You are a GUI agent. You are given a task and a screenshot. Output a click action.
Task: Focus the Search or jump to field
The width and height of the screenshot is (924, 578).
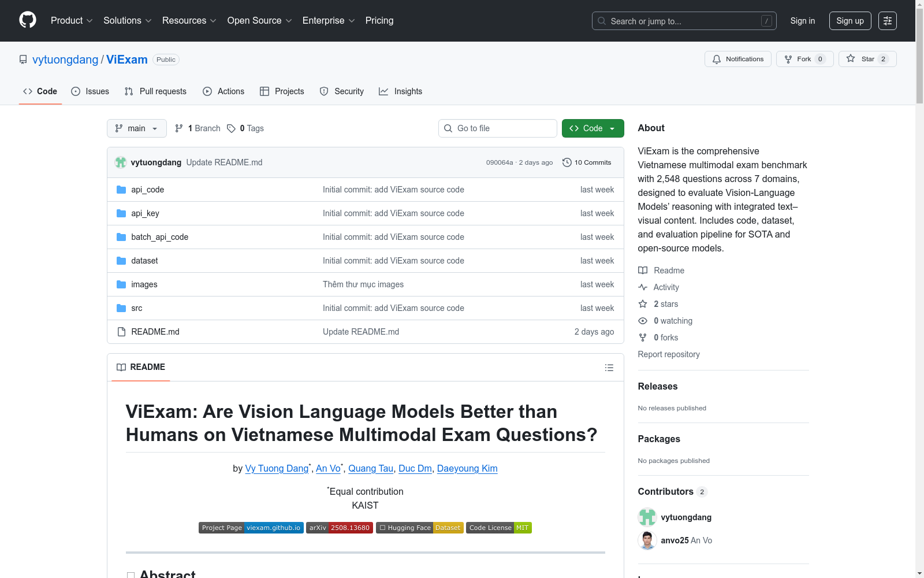point(684,21)
